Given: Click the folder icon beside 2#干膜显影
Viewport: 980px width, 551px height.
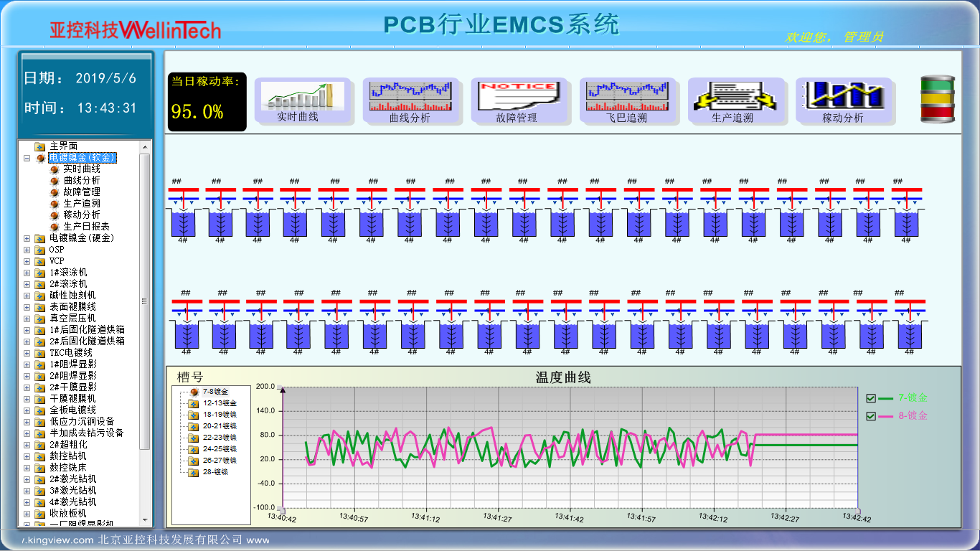Looking at the screenshot, I should click(x=40, y=387).
